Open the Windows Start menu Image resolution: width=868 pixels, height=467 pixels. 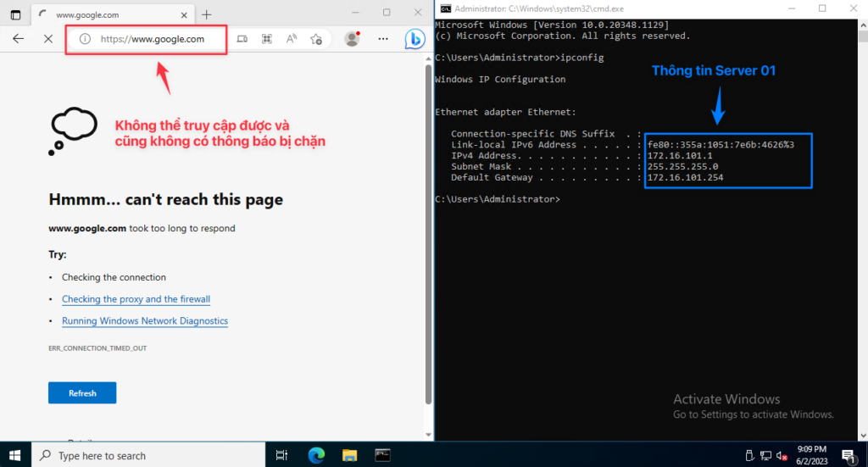point(15,455)
